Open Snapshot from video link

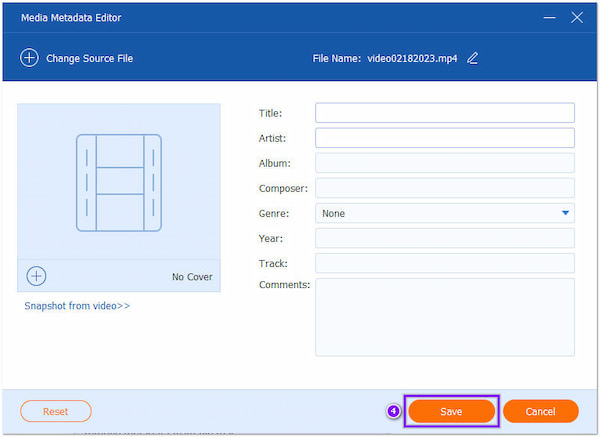click(x=77, y=306)
